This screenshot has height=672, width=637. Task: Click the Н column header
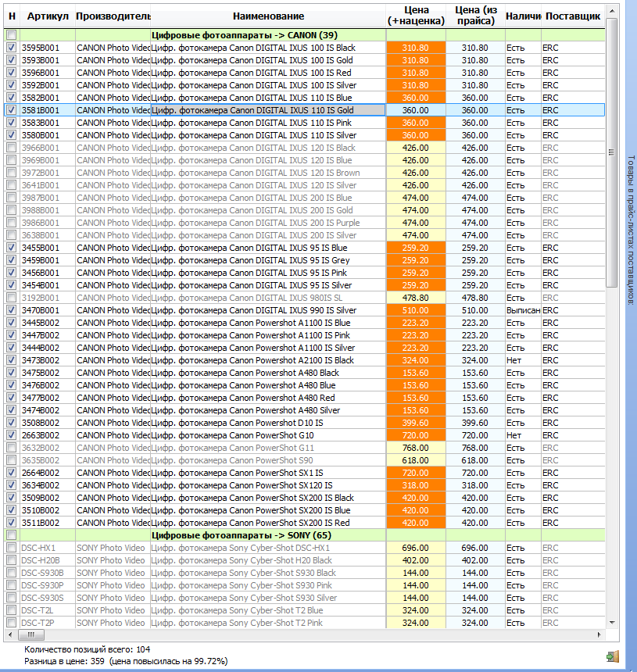[x=12, y=16]
